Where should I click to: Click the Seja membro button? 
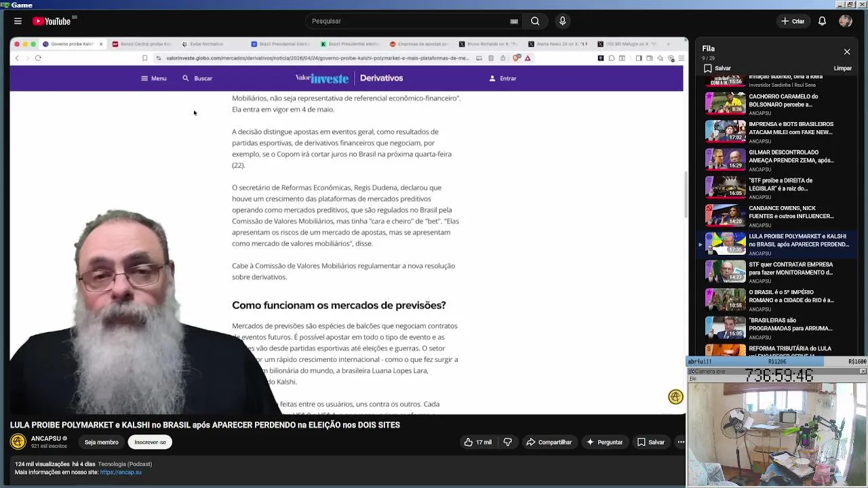(102, 442)
